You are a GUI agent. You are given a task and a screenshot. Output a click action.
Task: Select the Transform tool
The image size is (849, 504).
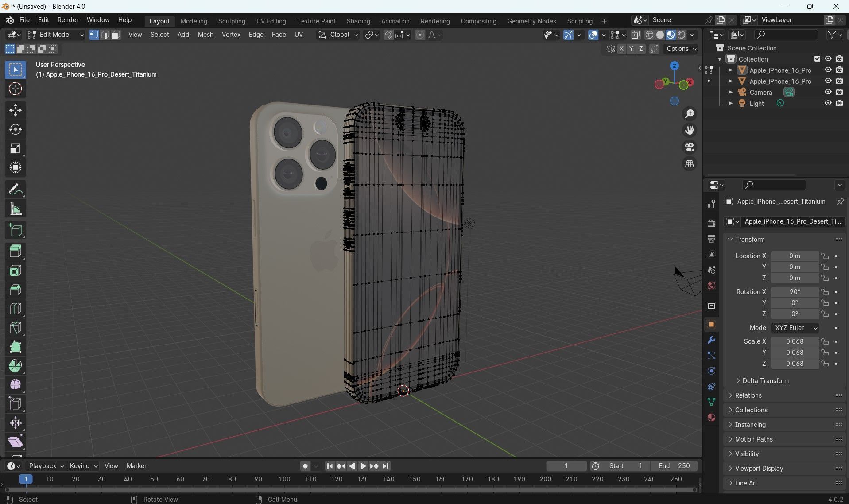[x=16, y=167]
